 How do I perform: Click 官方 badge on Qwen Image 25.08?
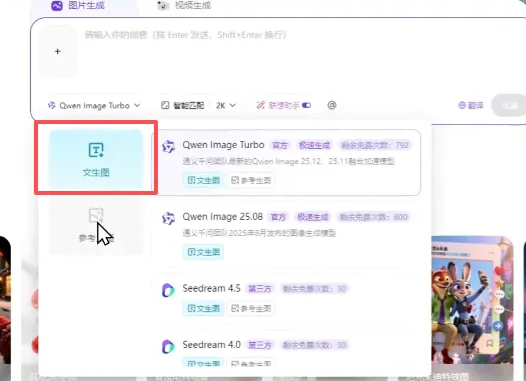click(x=278, y=217)
